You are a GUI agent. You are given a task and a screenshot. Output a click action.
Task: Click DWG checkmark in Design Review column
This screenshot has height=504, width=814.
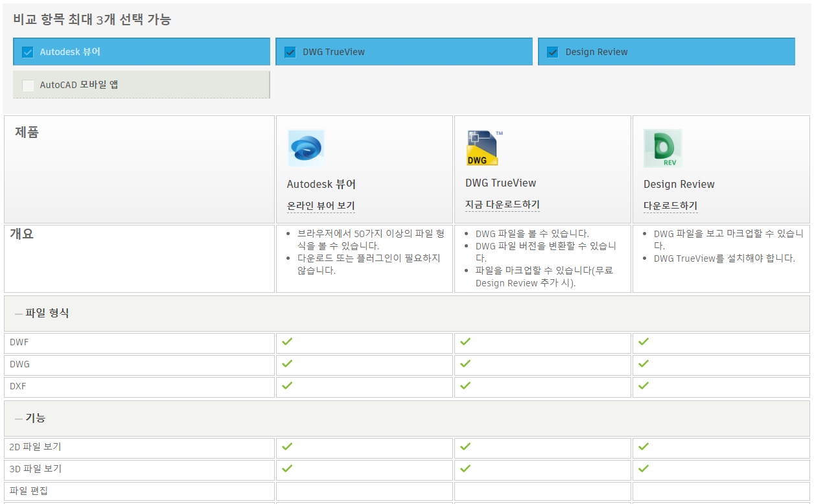point(644,363)
